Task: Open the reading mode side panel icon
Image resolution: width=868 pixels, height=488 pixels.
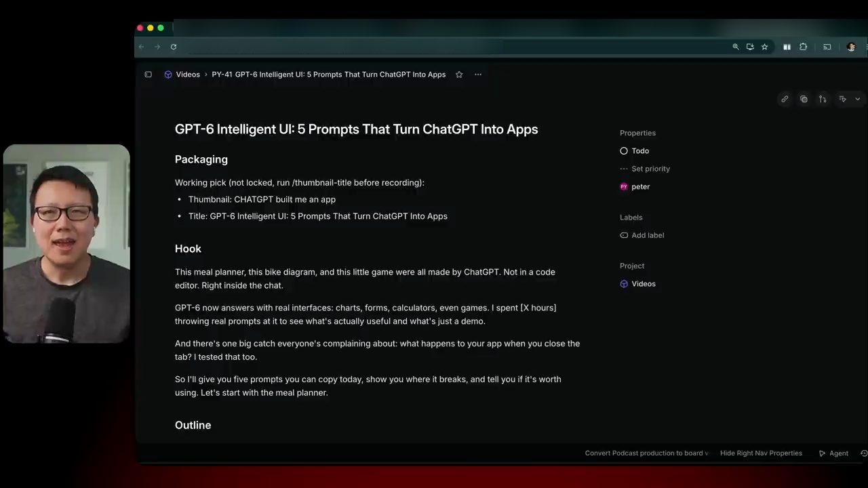Action: (x=787, y=47)
